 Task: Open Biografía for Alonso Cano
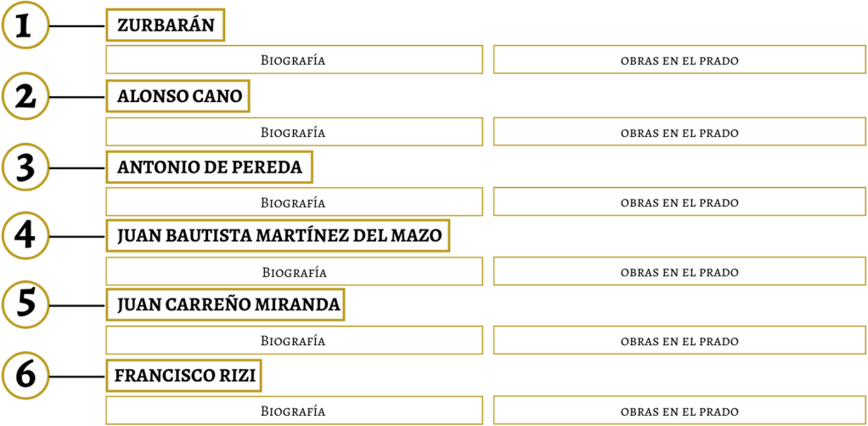tap(293, 133)
